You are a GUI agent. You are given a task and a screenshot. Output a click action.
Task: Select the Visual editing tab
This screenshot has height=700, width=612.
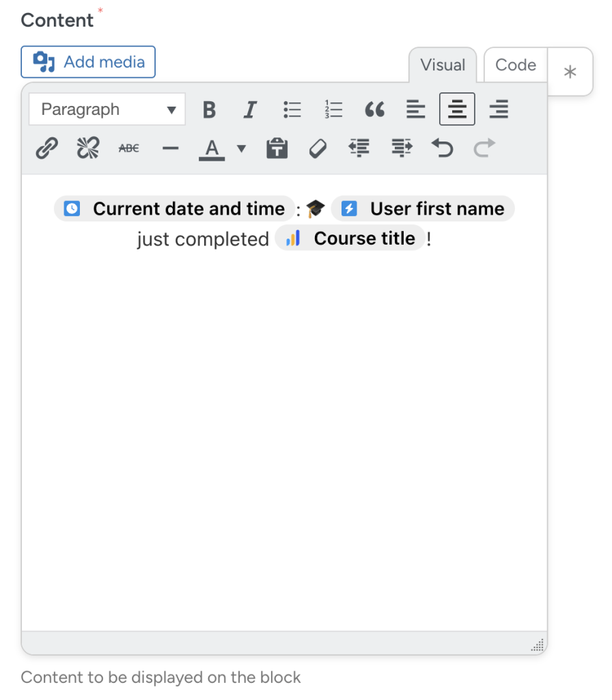click(443, 65)
